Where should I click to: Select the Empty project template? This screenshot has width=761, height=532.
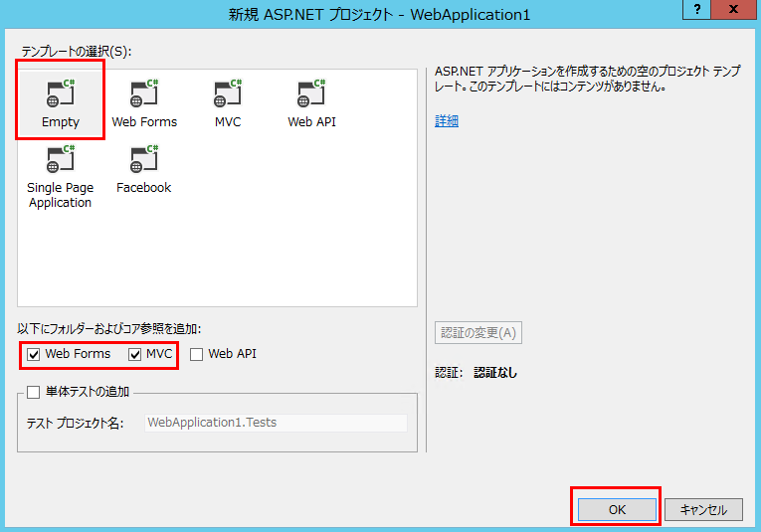point(60,103)
